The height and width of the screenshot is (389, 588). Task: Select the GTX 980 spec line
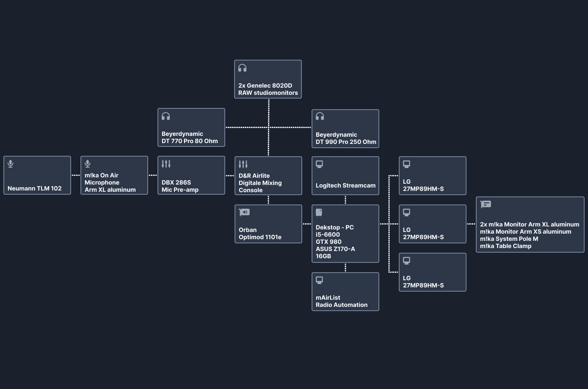tap(329, 242)
